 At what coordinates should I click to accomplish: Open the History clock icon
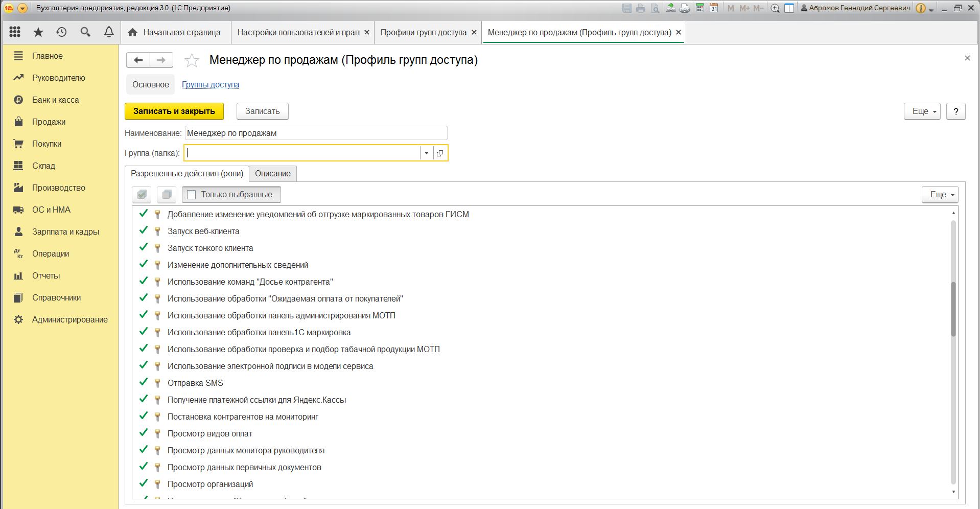(x=61, y=32)
